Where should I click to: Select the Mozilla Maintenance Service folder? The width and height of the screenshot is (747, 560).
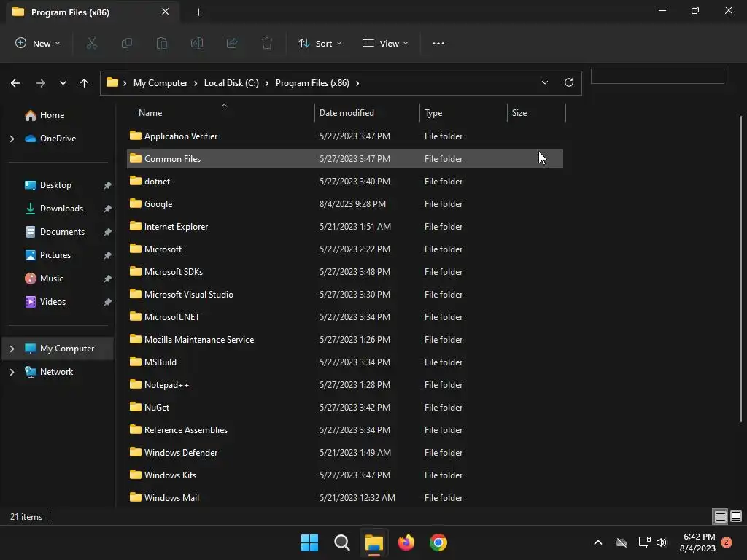[x=345, y=340]
